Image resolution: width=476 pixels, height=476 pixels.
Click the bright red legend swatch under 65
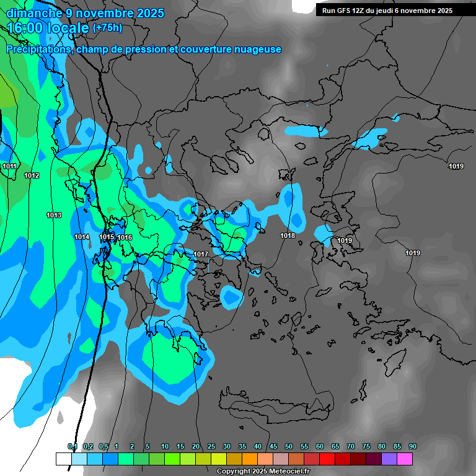[327, 459]
